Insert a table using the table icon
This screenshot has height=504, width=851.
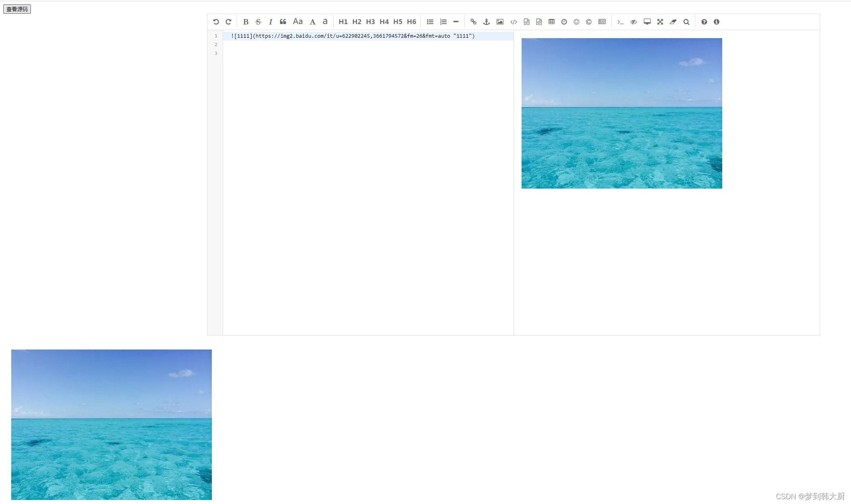(552, 22)
